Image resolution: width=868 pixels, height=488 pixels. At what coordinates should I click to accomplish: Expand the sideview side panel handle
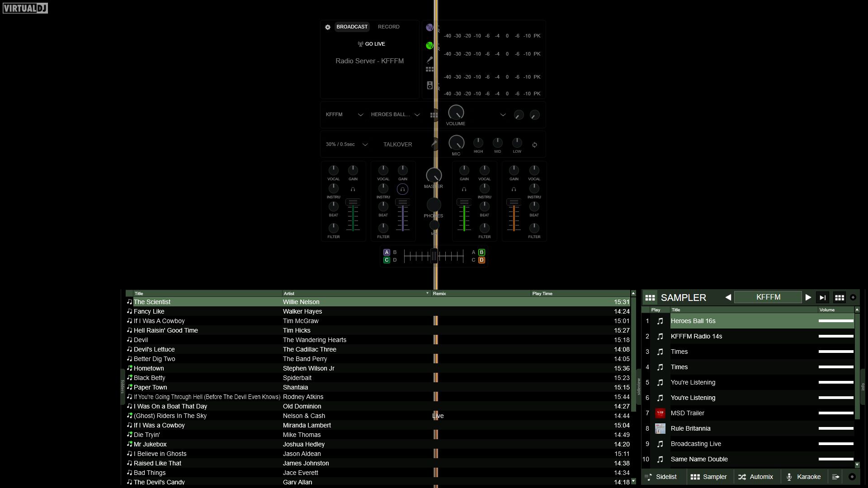(x=638, y=387)
